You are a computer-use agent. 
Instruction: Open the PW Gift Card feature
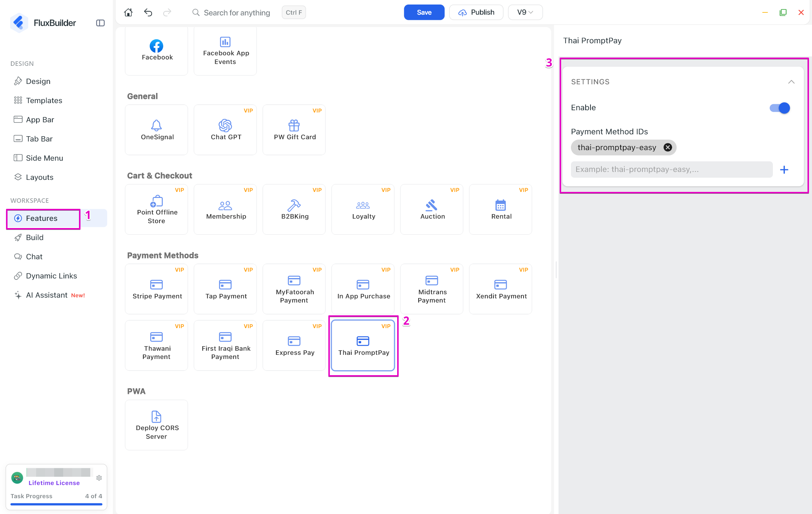(294, 130)
